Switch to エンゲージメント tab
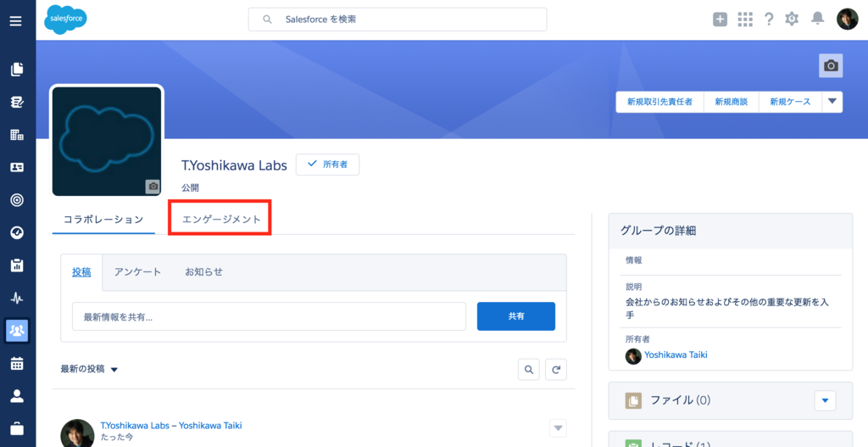The height and width of the screenshot is (447, 868). (221, 220)
